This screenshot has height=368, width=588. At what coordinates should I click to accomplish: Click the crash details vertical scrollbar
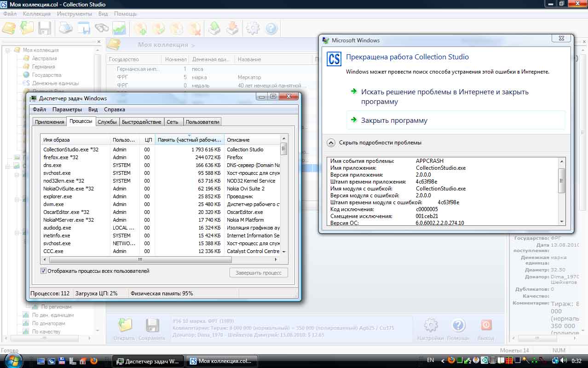tap(561, 192)
